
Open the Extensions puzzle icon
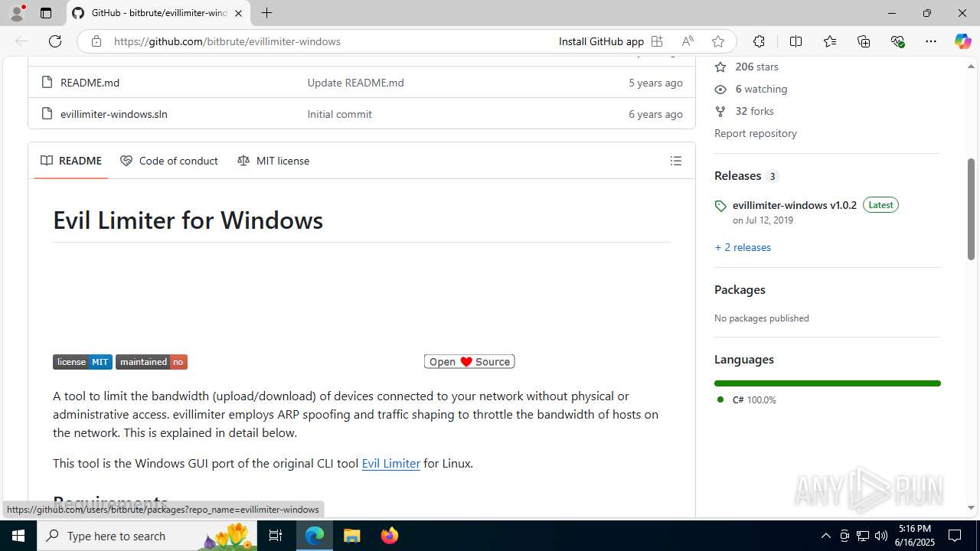759,41
